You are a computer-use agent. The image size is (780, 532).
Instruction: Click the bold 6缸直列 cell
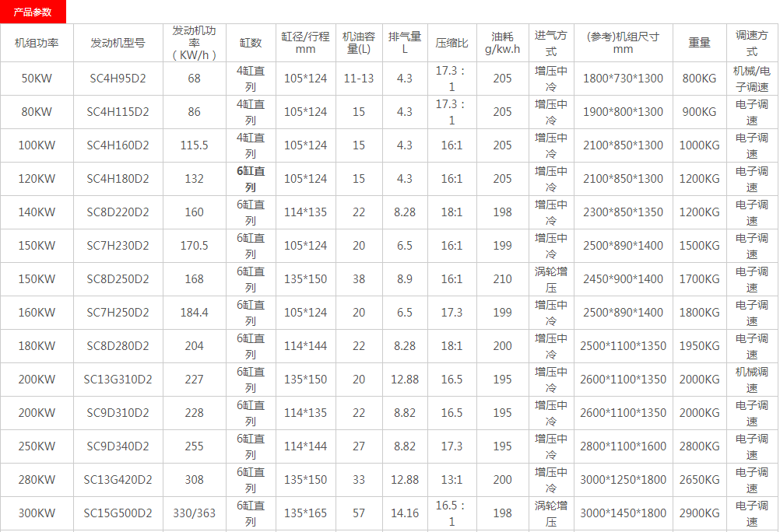[251, 179]
